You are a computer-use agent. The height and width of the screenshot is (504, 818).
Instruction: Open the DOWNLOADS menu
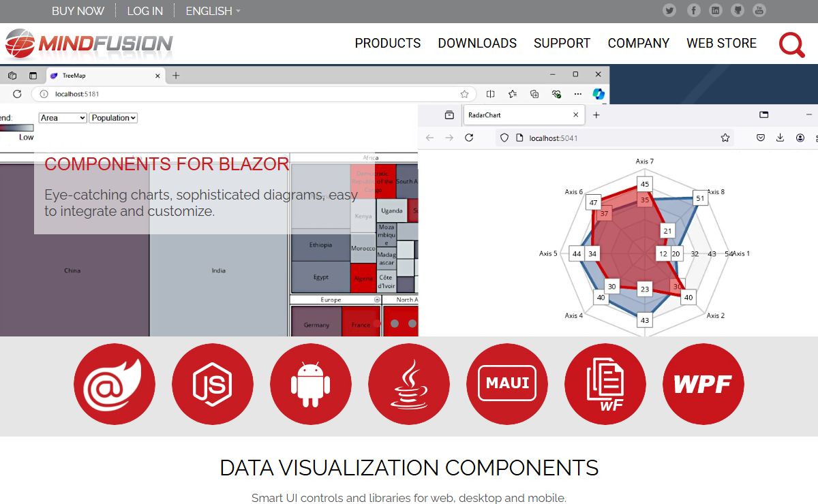(477, 43)
